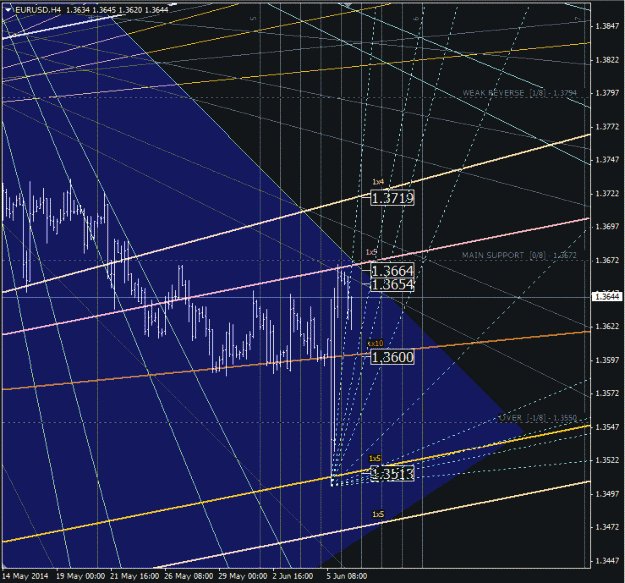Click the 19 May 00:00 date label
The height and width of the screenshot is (583, 625).
(x=81, y=576)
